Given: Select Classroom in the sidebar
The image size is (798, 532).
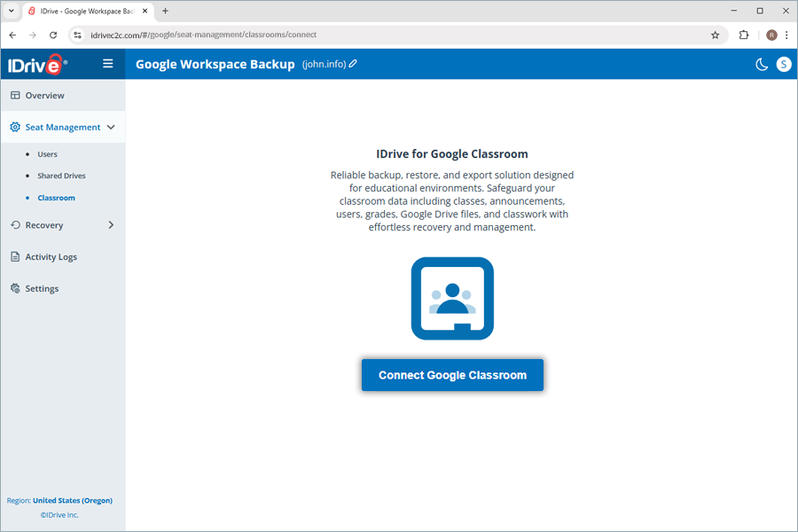Looking at the screenshot, I should click(57, 198).
